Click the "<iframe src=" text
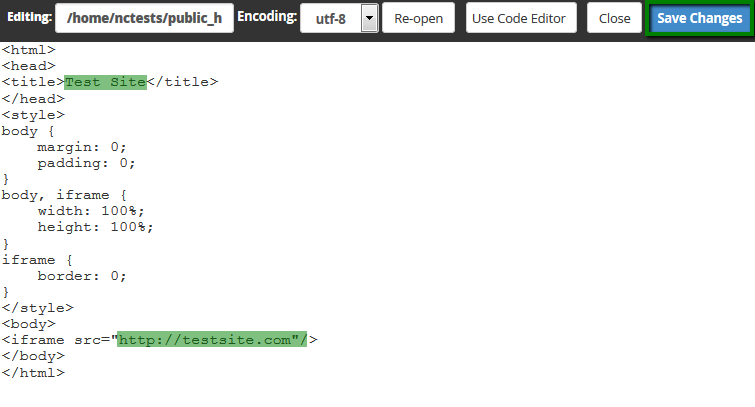The width and height of the screenshot is (755, 407). tap(59, 340)
